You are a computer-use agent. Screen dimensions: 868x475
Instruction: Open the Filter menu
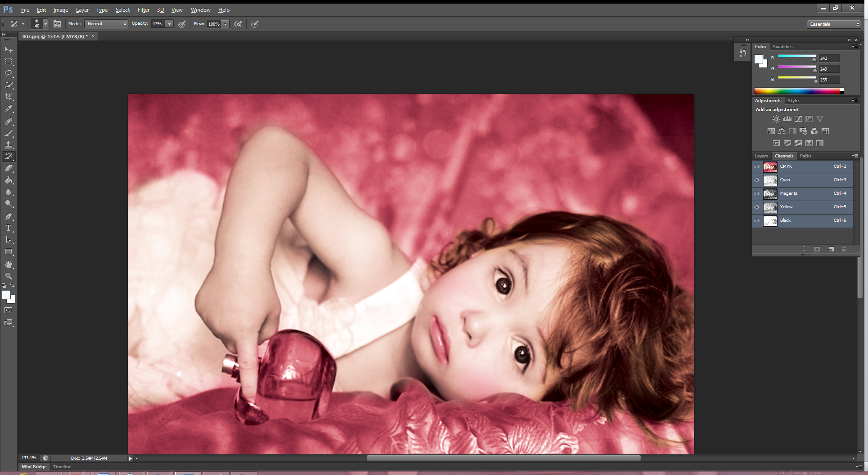pyautogui.click(x=143, y=10)
